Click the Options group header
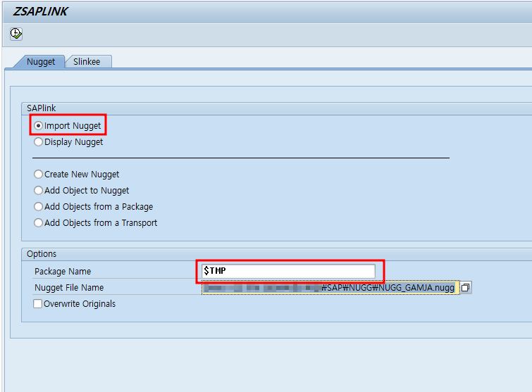The width and height of the screenshot is (532, 392). [x=42, y=254]
